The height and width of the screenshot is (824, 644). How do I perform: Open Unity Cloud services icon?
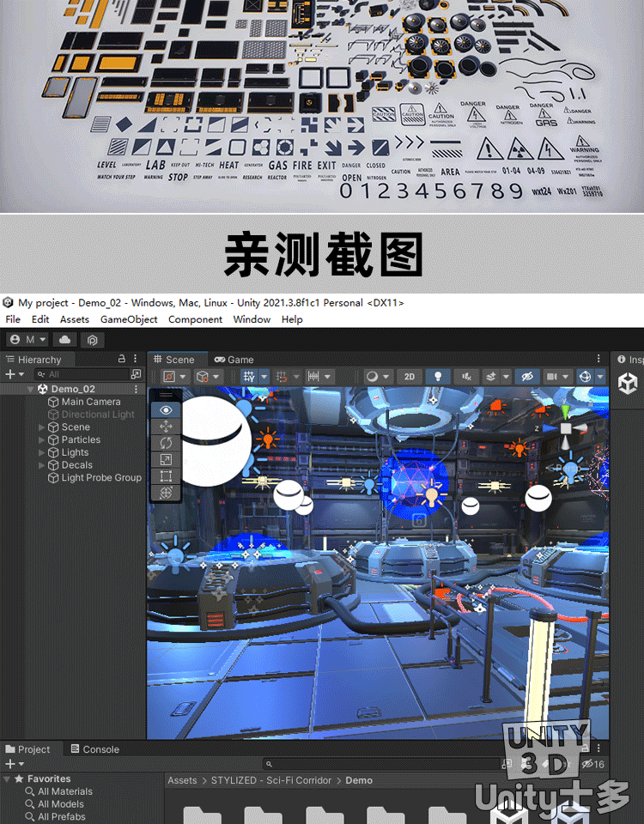[64, 340]
